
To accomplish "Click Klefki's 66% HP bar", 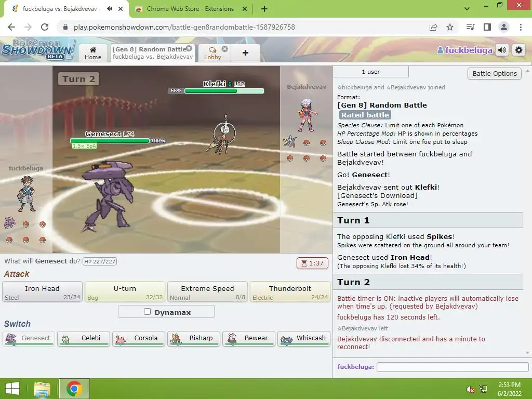I will 224,91.
